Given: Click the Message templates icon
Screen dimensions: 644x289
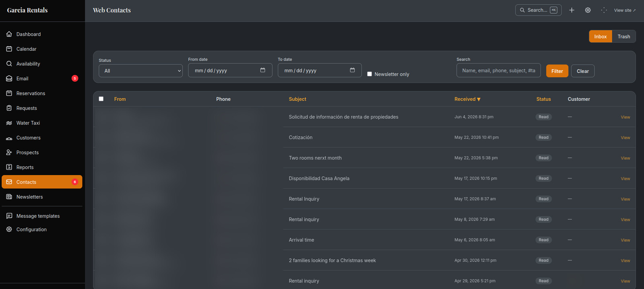Looking at the screenshot, I should pos(9,216).
